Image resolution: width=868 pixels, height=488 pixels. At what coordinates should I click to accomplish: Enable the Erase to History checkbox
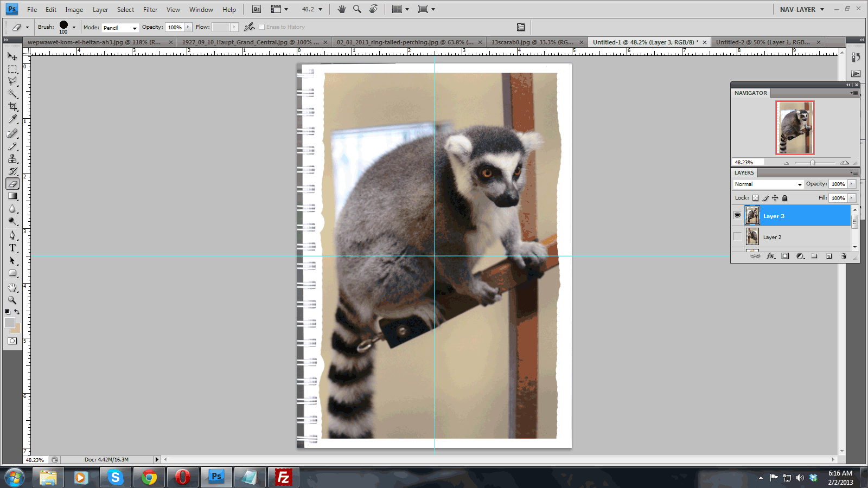click(262, 27)
